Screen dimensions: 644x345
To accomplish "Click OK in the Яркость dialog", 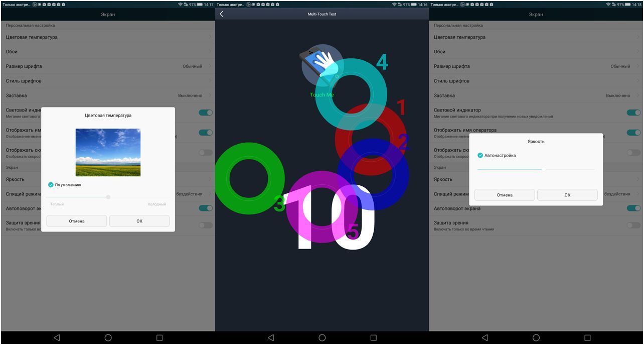I will point(567,195).
